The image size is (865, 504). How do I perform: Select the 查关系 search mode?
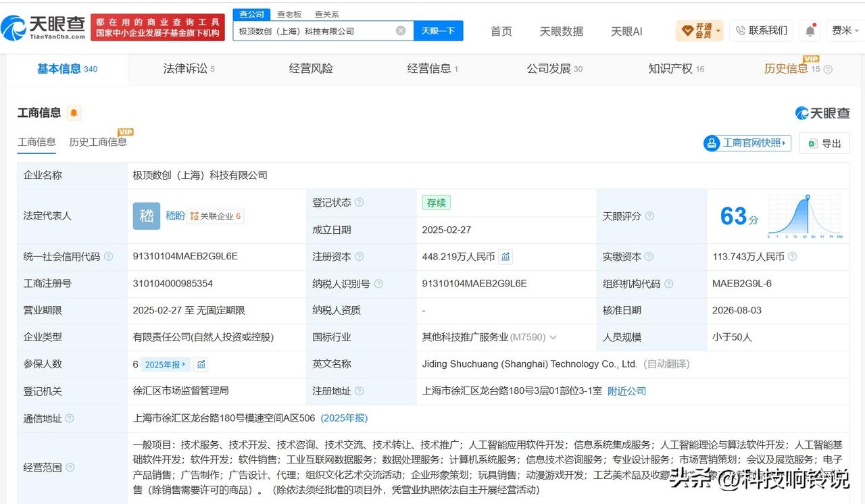[327, 14]
